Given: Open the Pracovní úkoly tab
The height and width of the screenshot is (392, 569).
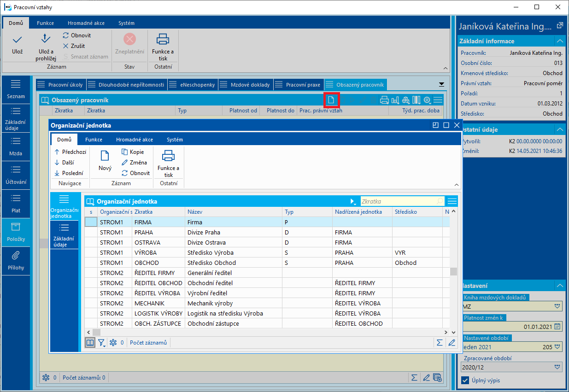Looking at the screenshot, I should point(61,85).
